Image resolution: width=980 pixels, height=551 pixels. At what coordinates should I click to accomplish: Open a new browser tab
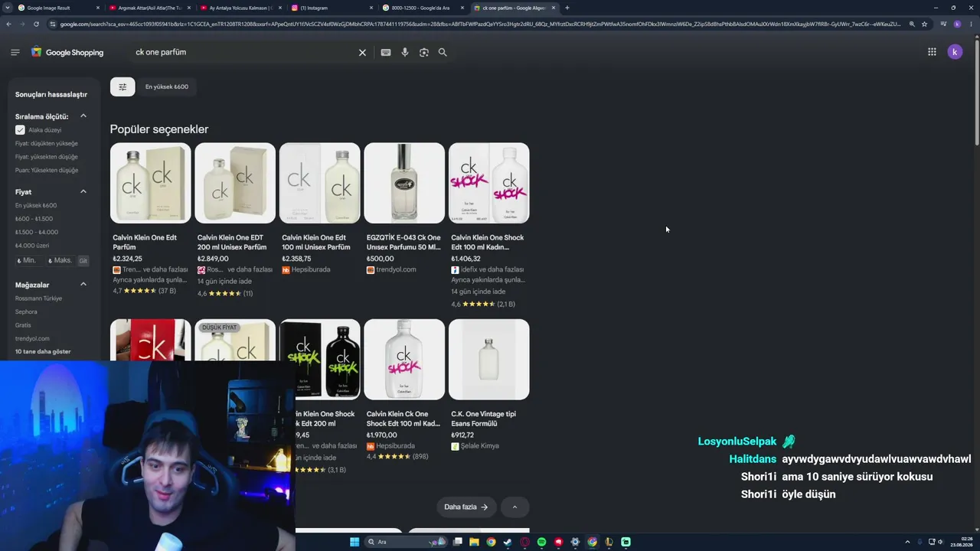pos(567,8)
